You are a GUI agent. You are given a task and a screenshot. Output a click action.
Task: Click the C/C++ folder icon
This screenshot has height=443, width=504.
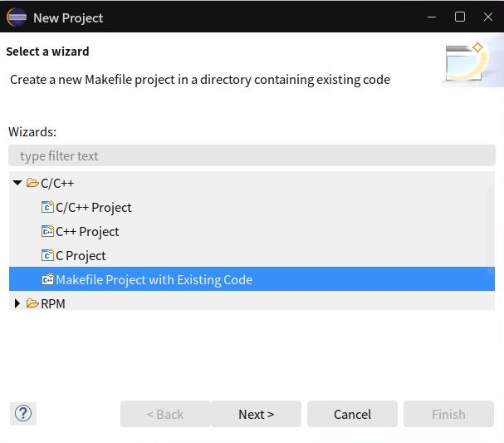[32, 183]
